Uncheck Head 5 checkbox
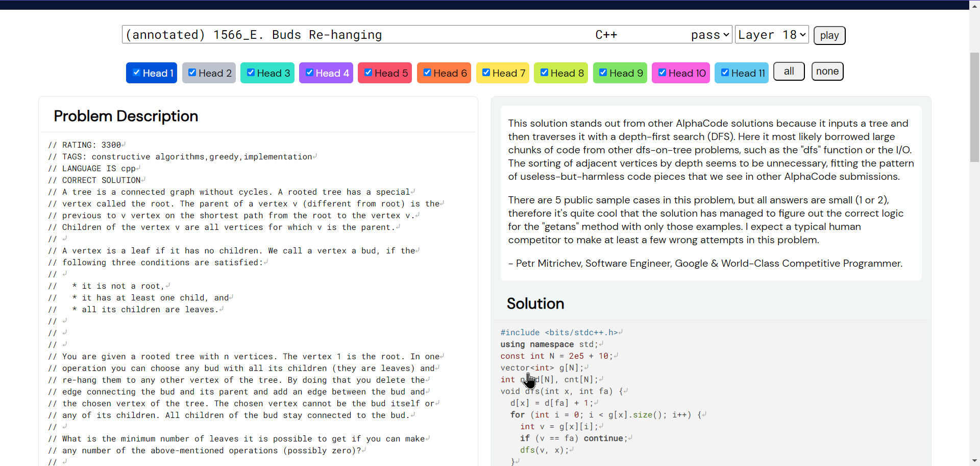 click(x=368, y=73)
